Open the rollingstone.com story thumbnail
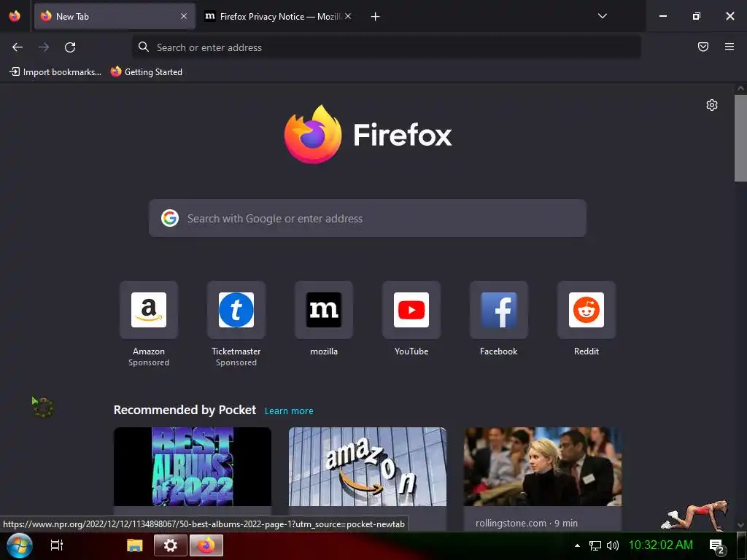This screenshot has width=747, height=560. [543, 467]
